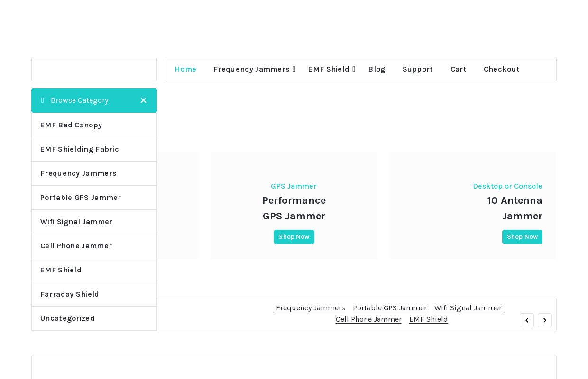This screenshot has width=588, height=379.
Task: Click Wifi Signal Jammer underlined link
Action: (468, 308)
